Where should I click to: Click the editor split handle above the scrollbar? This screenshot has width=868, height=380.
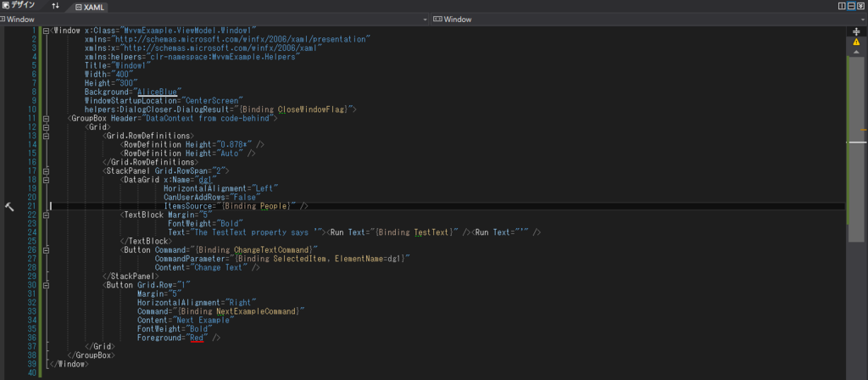point(856,31)
